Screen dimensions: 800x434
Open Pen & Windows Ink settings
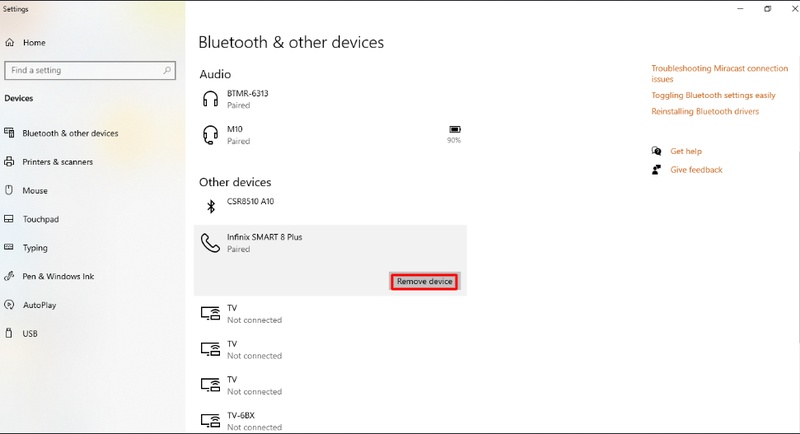pos(58,276)
